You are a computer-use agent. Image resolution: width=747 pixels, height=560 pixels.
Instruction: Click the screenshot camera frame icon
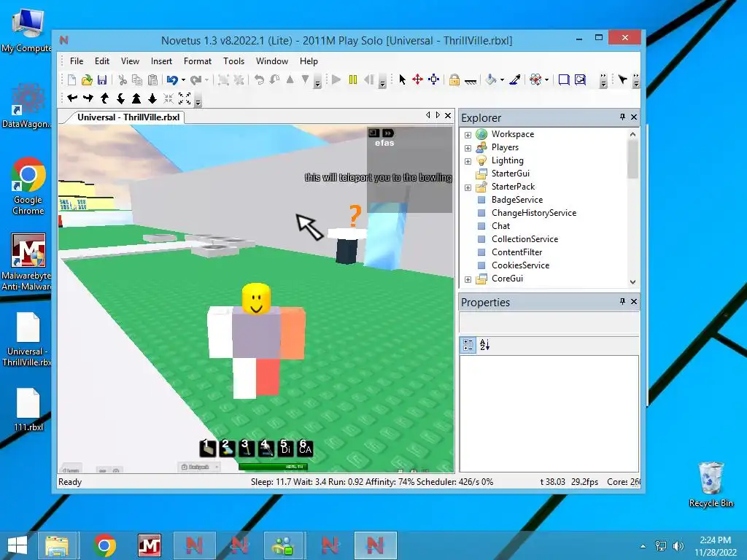(580, 79)
